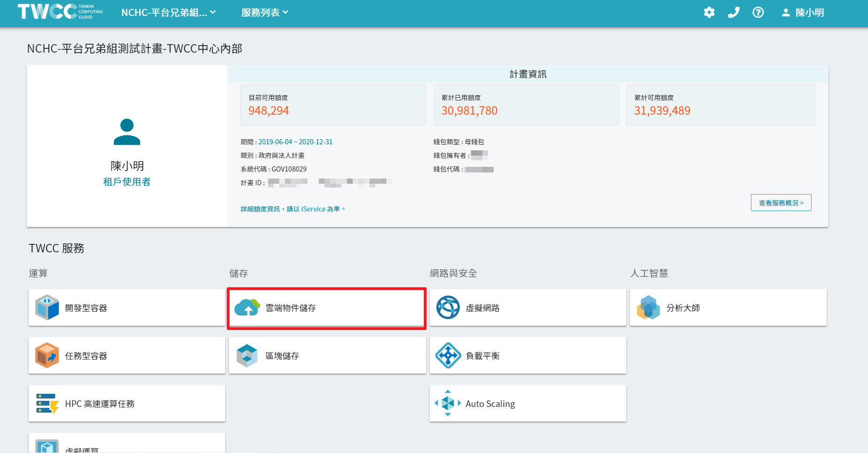Screen dimensions: 868x453
Task: Click the 任務型容器 orange box icon
Action: 47,356
